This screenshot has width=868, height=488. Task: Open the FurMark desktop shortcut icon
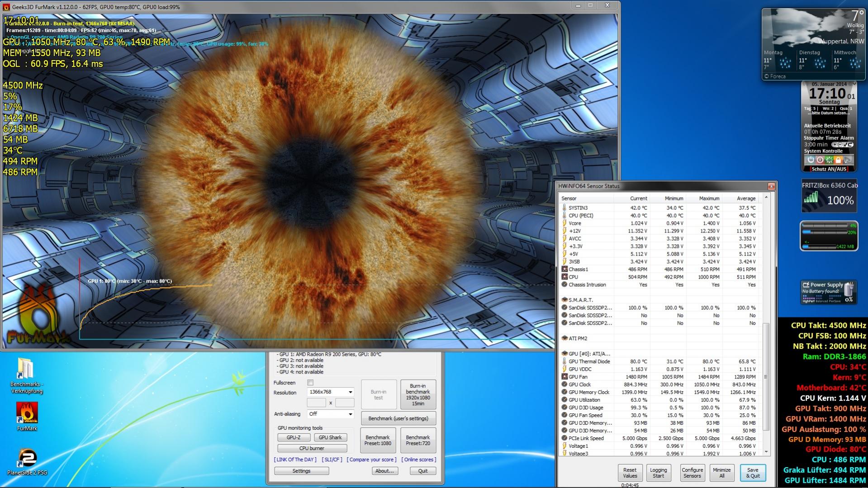point(27,412)
